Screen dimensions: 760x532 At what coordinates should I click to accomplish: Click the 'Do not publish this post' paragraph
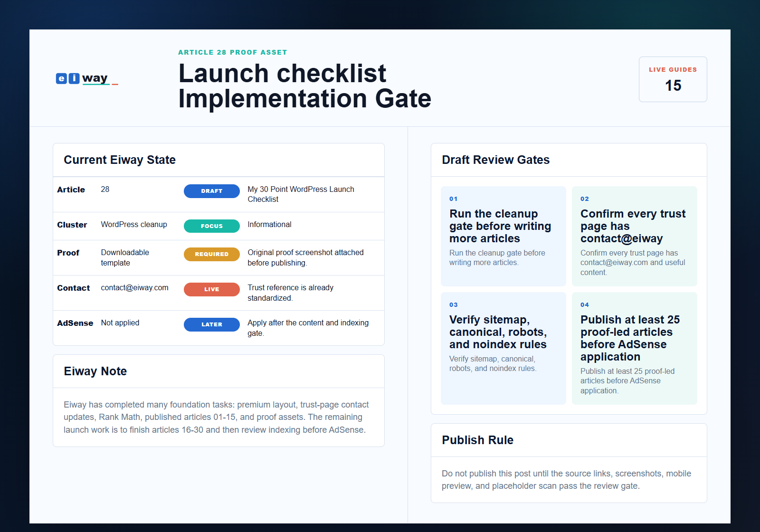[x=566, y=480]
